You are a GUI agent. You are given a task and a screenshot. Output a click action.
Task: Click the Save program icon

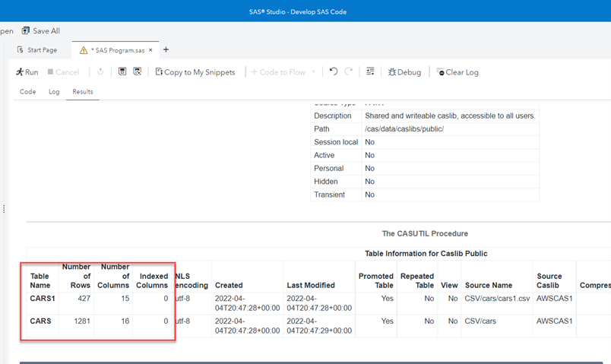point(122,71)
